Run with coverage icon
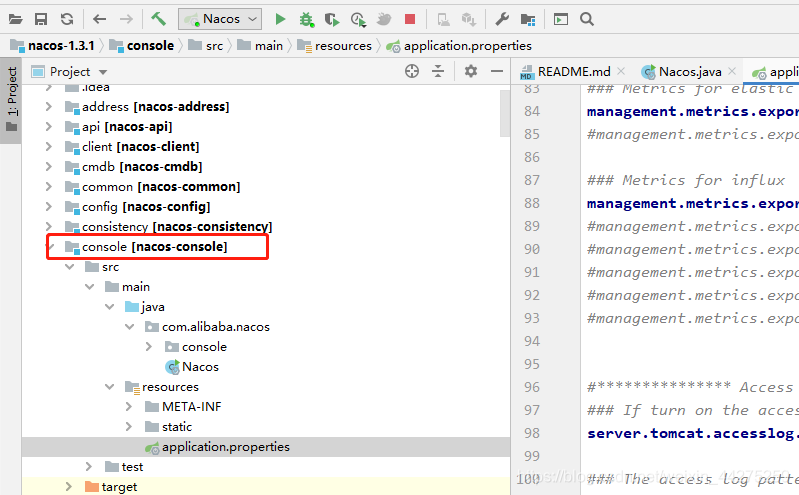The width and height of the screenshot is (799, 495). [x=332, y=19]
